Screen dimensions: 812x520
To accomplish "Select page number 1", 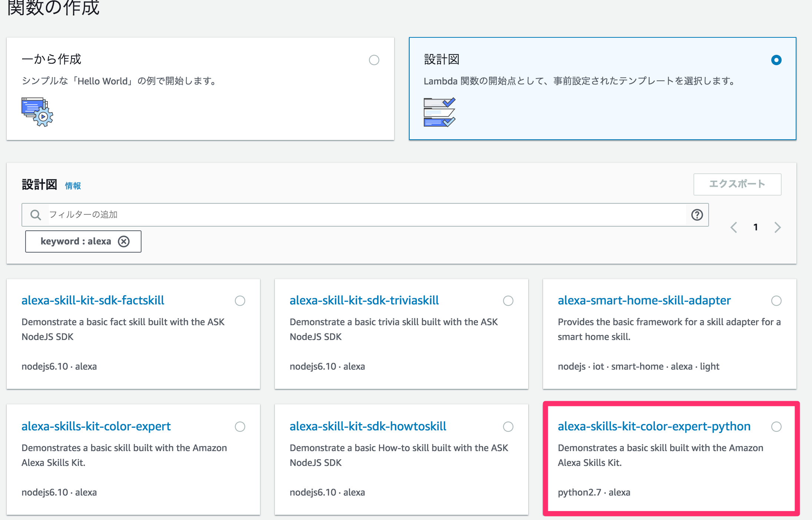I will 756,227.
